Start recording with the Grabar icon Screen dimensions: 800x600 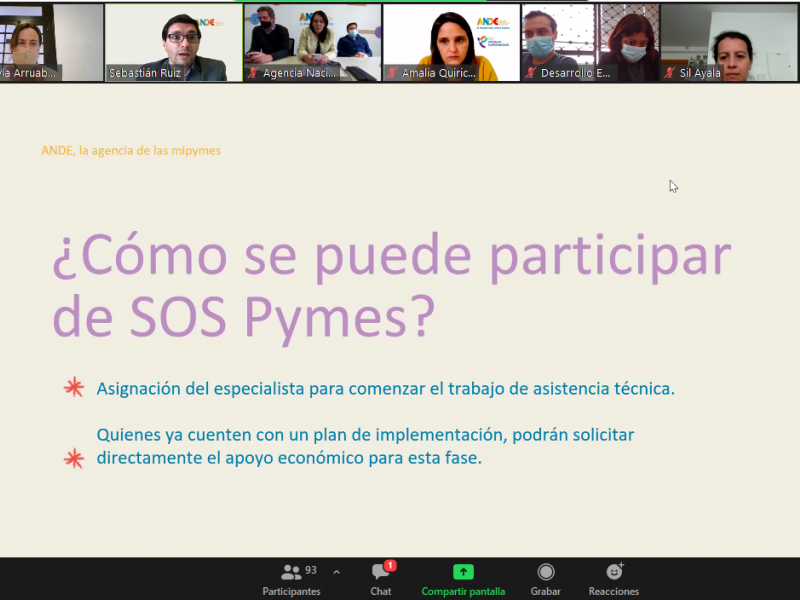545,572
